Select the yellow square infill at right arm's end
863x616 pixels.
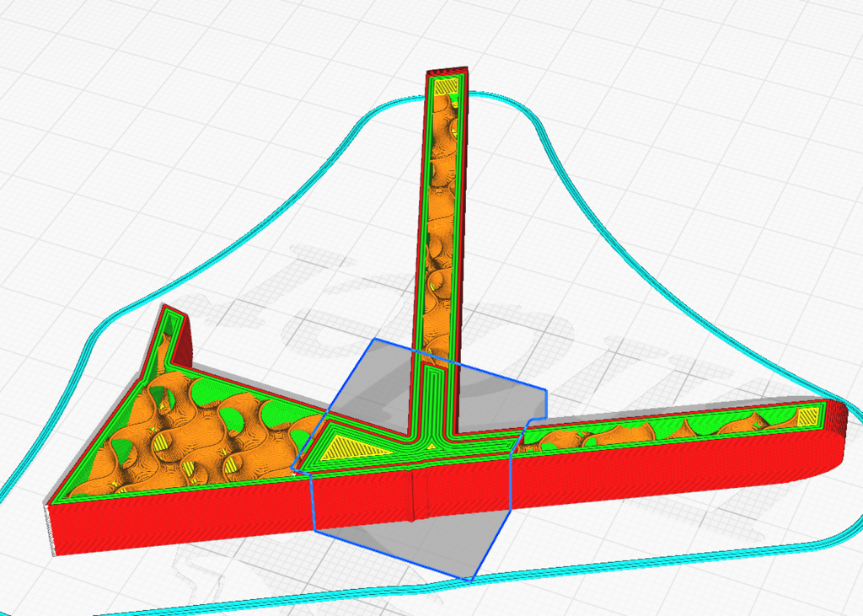[x=807, y=417]
